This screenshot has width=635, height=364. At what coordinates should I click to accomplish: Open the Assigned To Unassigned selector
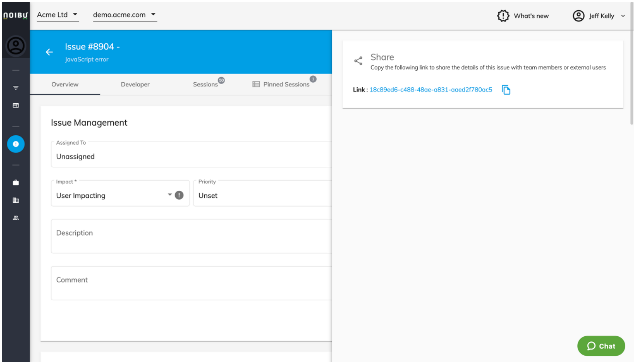click(191, 154)
